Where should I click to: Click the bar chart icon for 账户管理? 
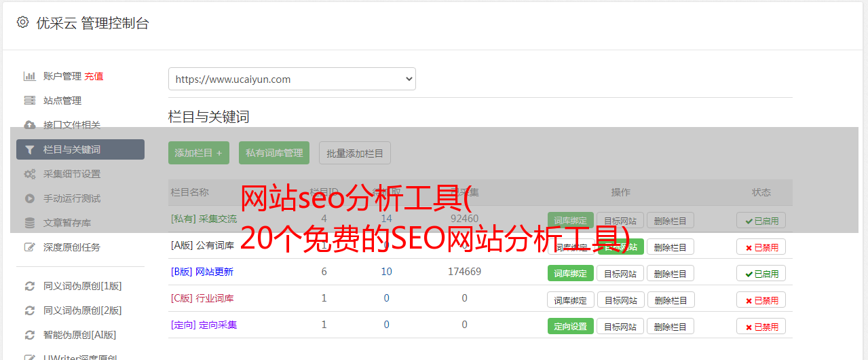(x=30, y=76)
